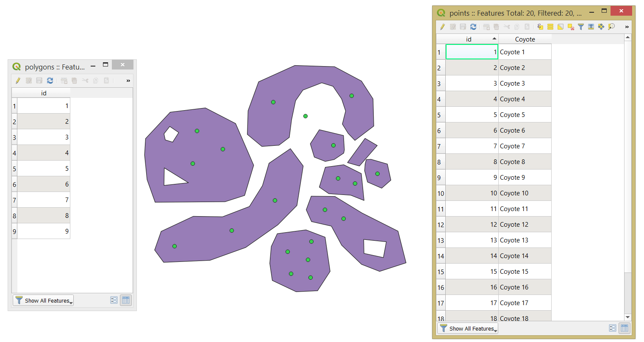Click the points table vertical scrollbar down arrow
Image resolution: width=644 pixels, height=342 pixels.
tap(627, 317)
